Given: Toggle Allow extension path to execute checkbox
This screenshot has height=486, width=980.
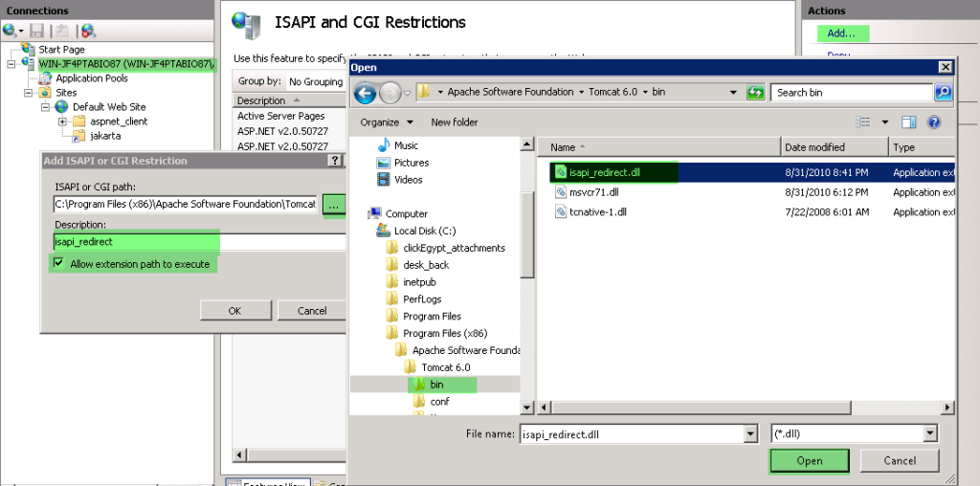Looking at the screenshot, I should point(59,264).
